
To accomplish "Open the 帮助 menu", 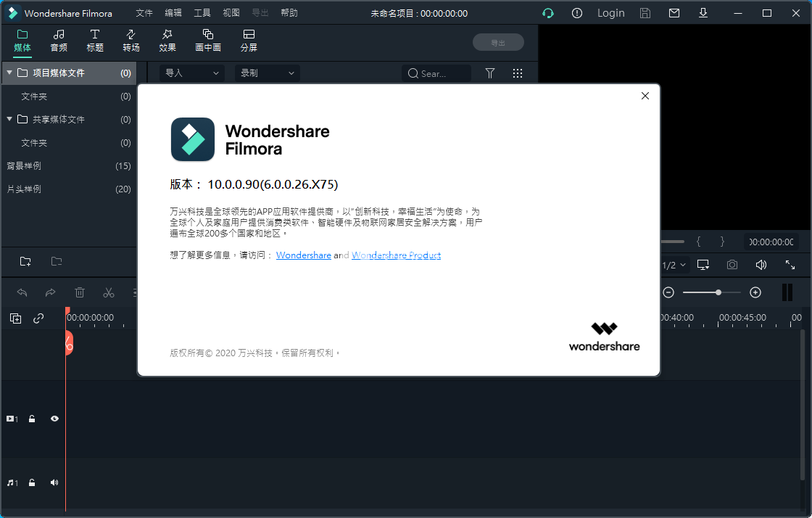I will (x=289, y=13).
